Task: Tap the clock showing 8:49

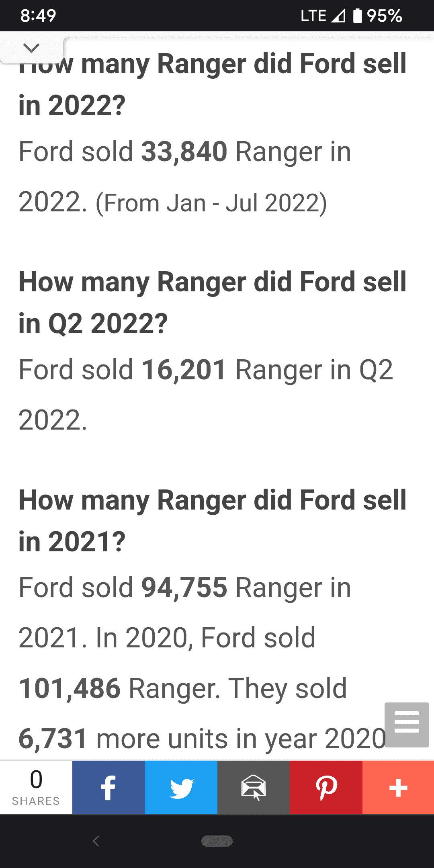Action: pyautogui.click(x=38, y=16)
